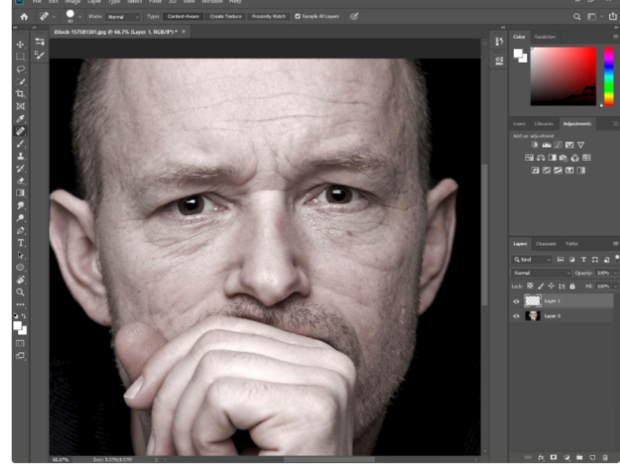
Task: Open the Help menu
Action: (235, 2)
